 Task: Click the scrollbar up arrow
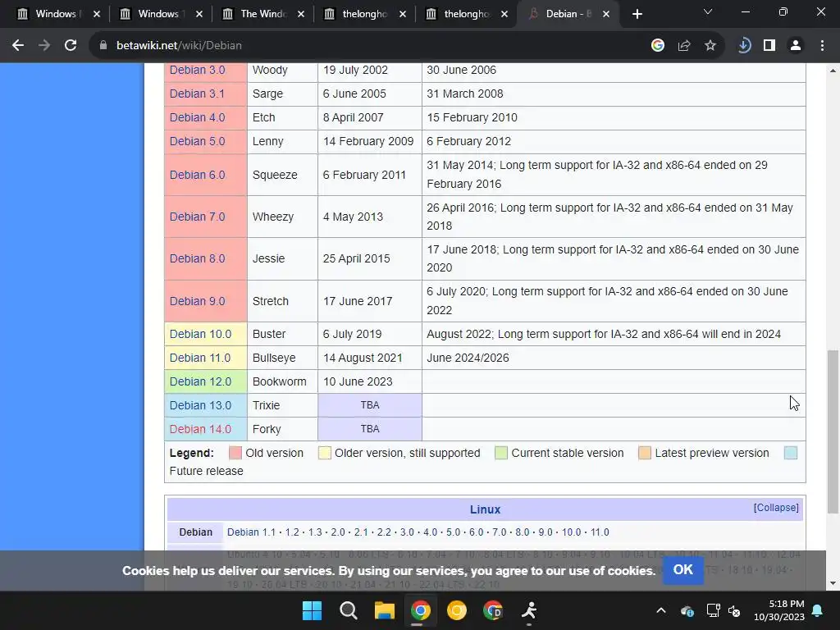pyautogui.click(x=833, y=71)
